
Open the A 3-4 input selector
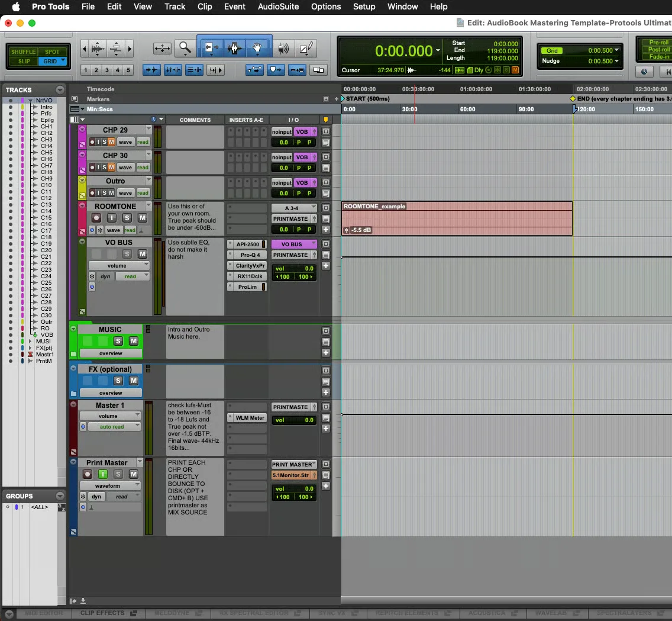tap(294, 208)
